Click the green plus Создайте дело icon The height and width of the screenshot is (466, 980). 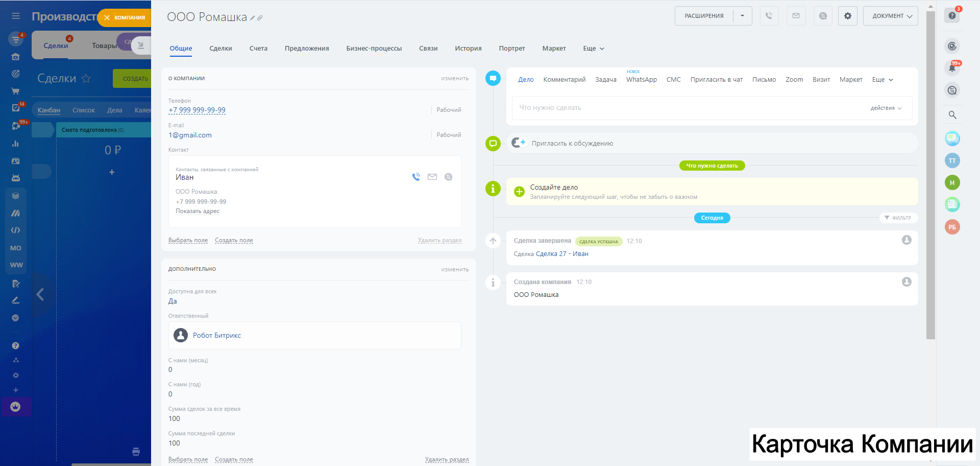point(519,192)
